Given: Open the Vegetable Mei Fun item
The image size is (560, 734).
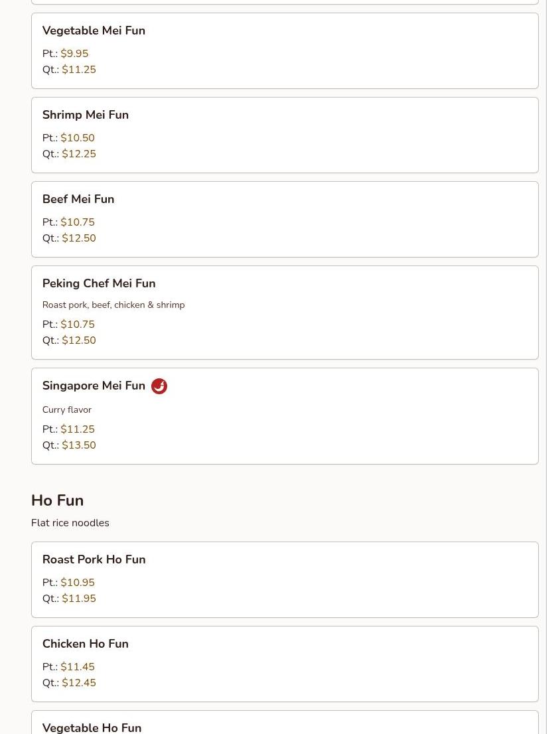Looking at the screenshot, I should click(x=94, y=31).
